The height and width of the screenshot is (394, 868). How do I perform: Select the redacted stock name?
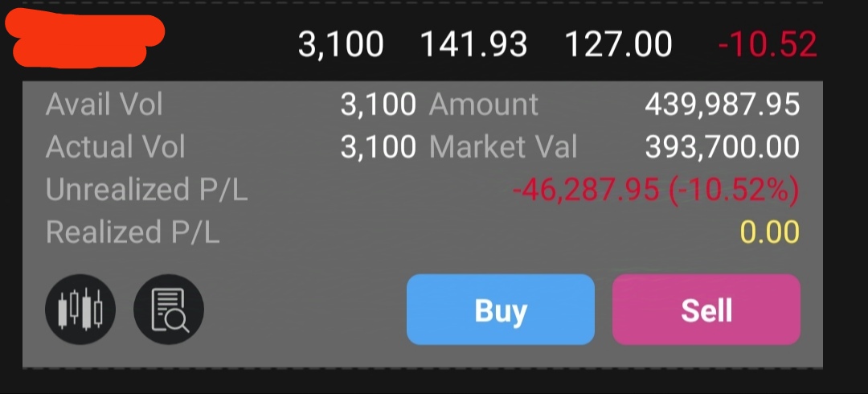click(x=84, y=40)
